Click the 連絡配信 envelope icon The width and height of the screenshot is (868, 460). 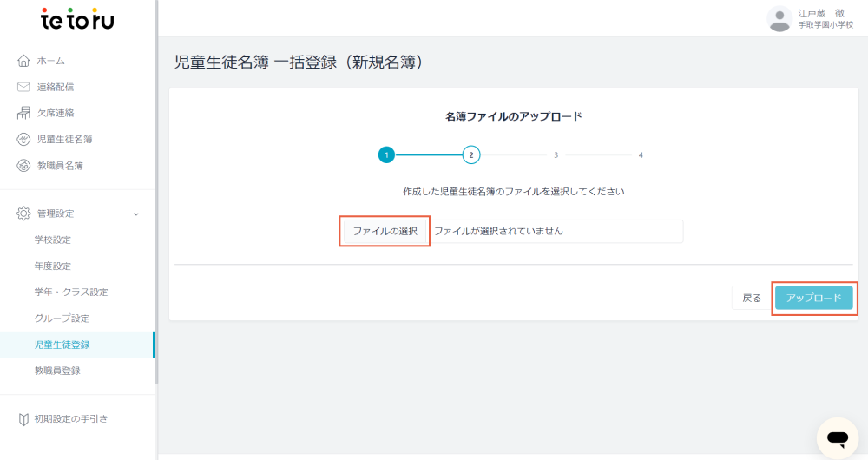(23, 87)
